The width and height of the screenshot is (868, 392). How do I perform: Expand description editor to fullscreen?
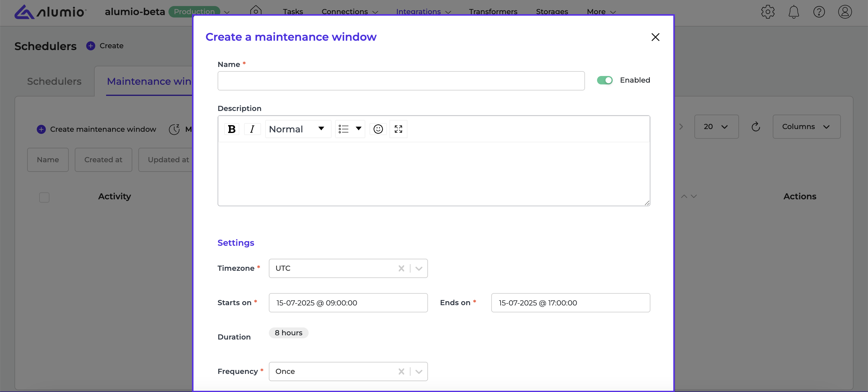click(x=398, y=129)
